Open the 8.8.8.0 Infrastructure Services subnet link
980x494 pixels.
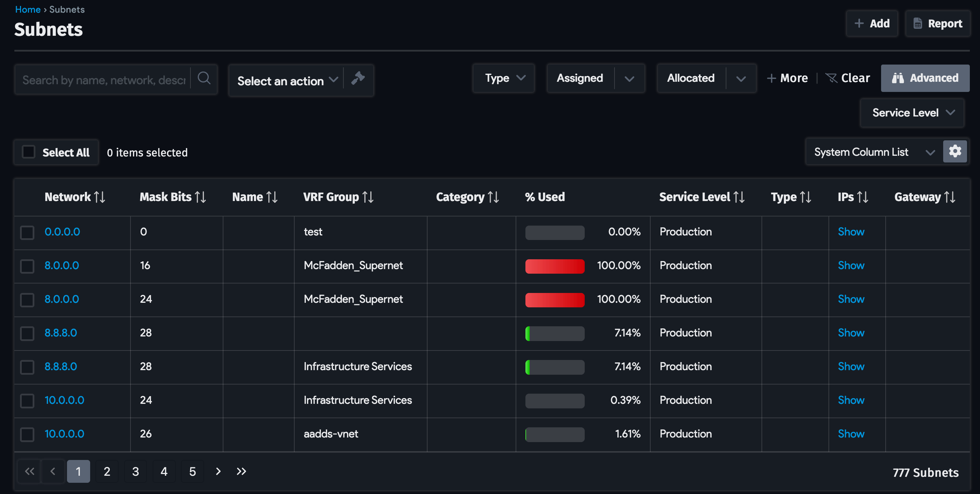(x=60, y=367)
